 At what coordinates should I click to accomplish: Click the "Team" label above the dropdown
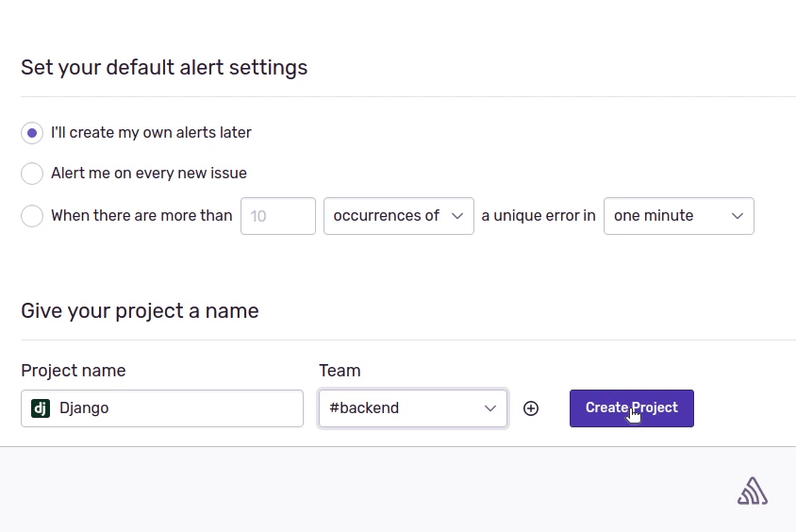[x=340, y=371]
